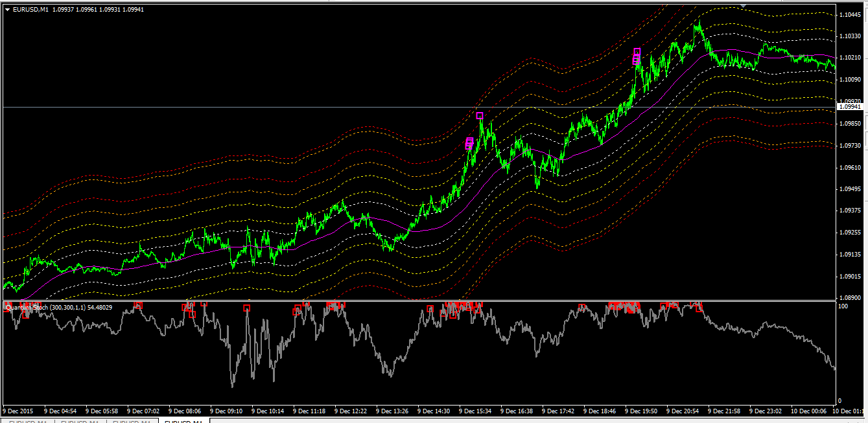Click the 9 Dec 17:42 time label

point(559,411)
